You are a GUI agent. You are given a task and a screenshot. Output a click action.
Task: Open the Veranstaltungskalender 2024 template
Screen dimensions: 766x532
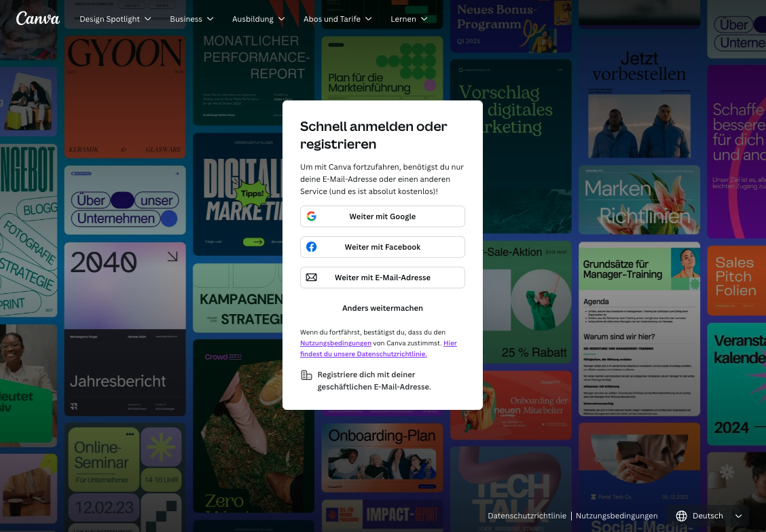point(737,384)
